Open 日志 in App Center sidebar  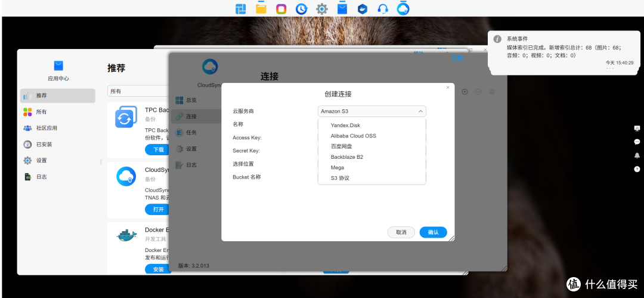[57, 177]
